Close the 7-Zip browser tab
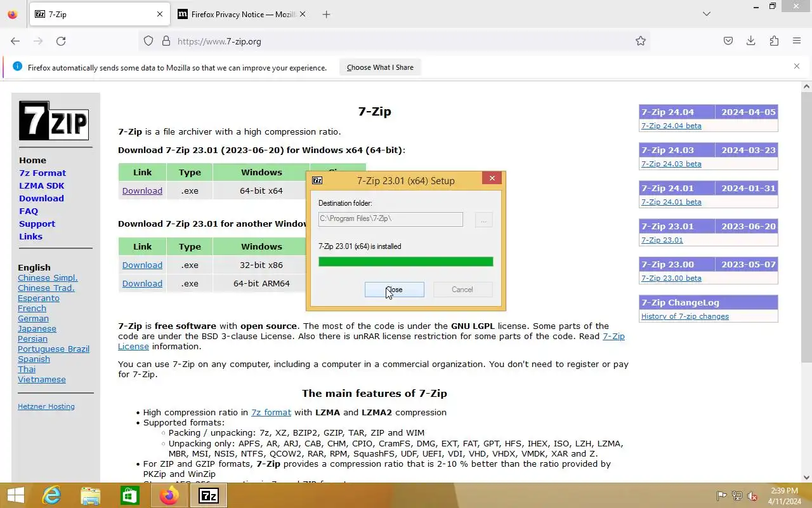 coord(160,14)
